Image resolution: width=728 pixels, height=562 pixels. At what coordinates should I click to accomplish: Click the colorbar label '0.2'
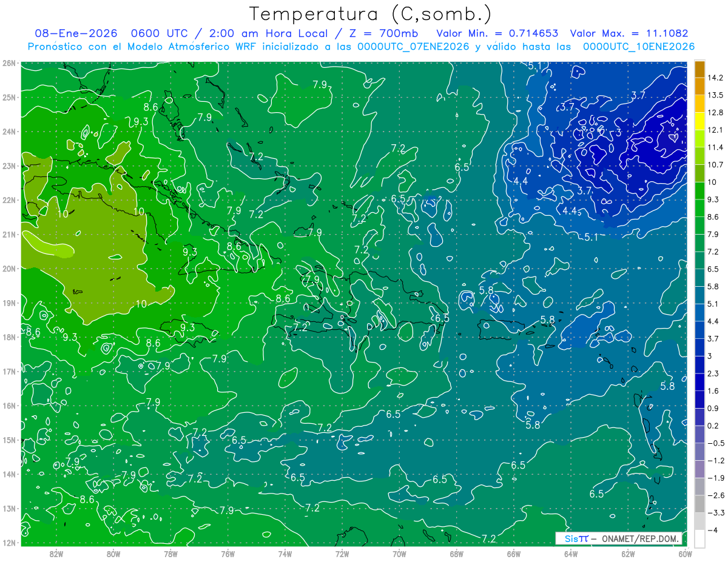713,425
